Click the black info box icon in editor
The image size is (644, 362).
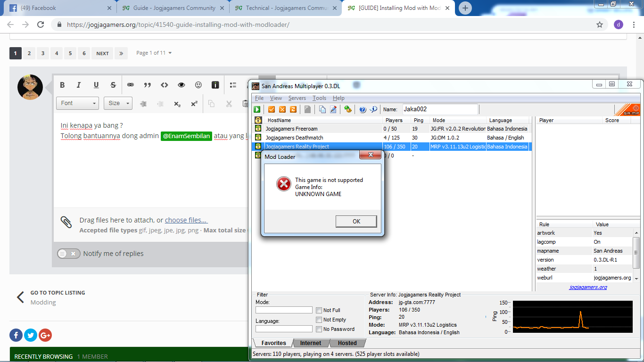point(215,85)
